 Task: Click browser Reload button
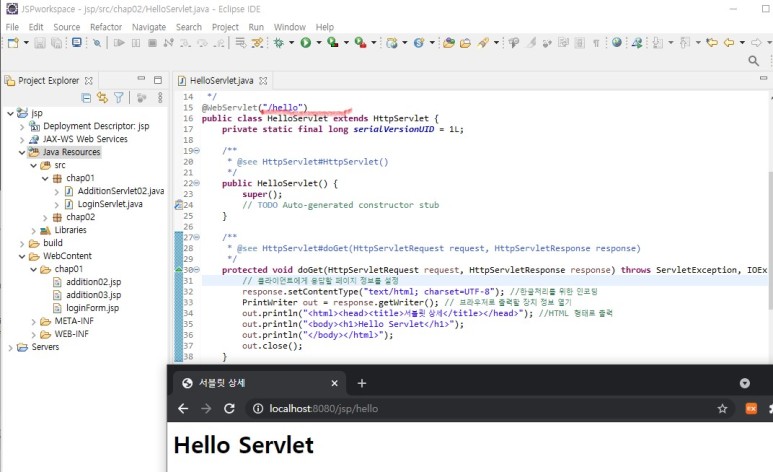[229, 408]
